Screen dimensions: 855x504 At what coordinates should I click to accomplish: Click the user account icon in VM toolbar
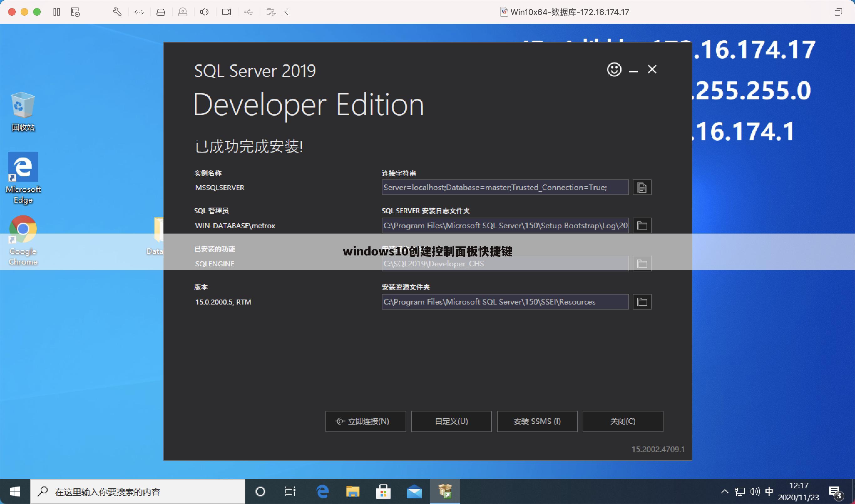[x=182, y=12]
